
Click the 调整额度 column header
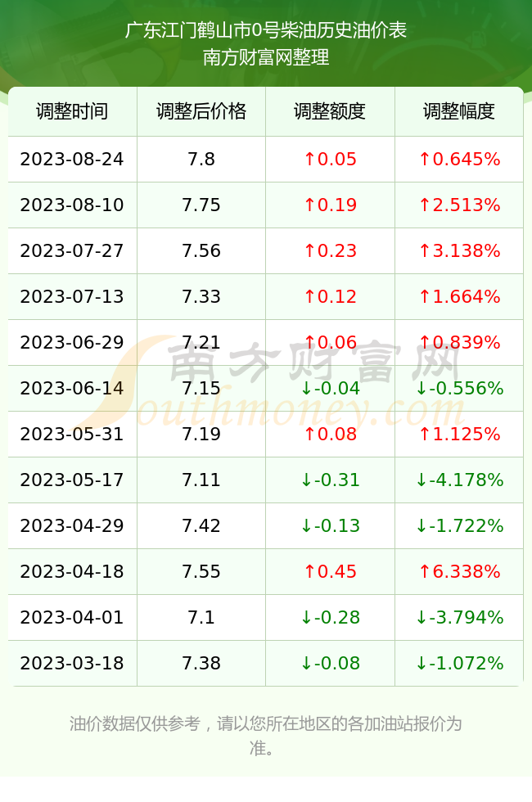coord(330,111)
